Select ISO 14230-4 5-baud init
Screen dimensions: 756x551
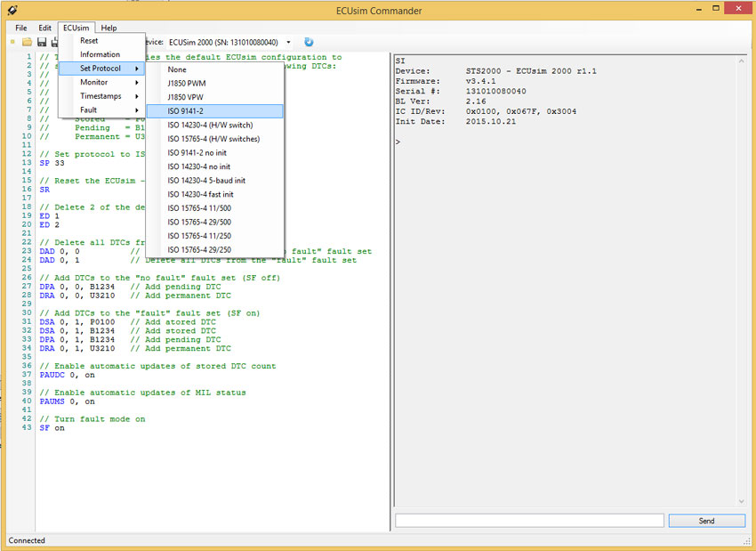point(214,181)
